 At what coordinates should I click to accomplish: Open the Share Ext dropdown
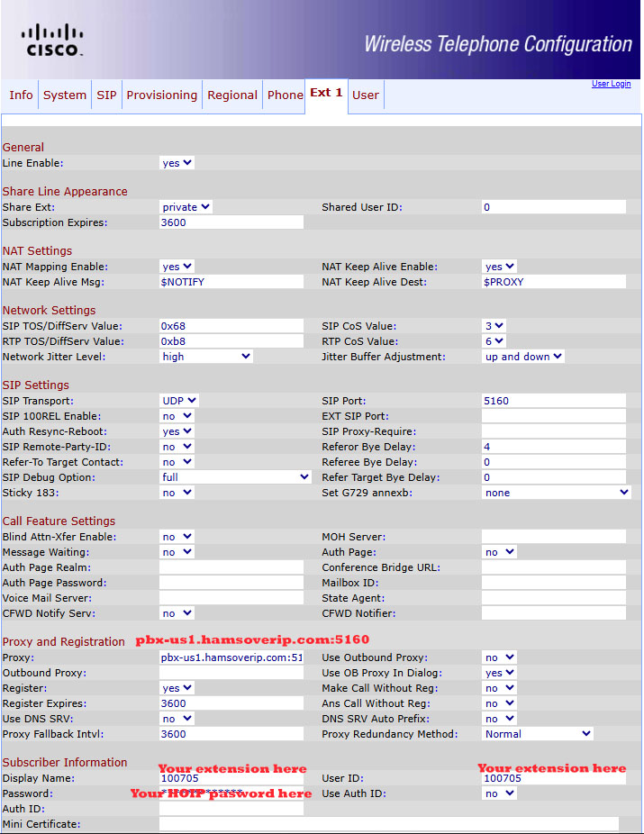click(186, 207)
